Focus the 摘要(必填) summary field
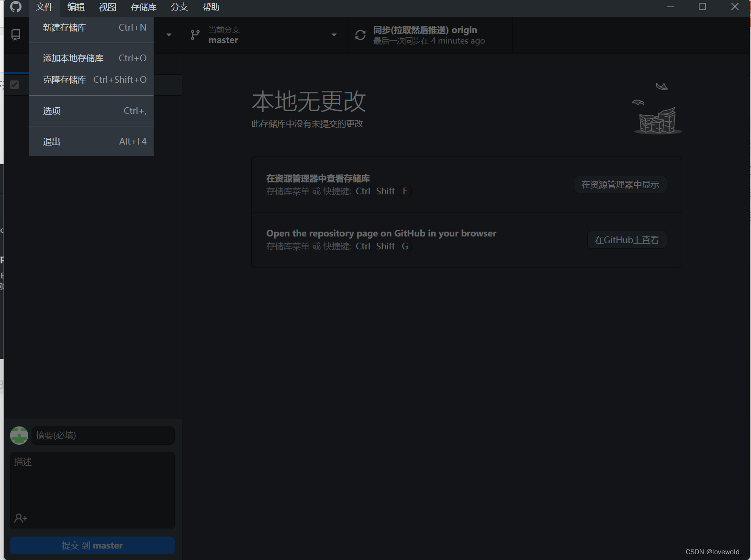This screenshot has width=751, height=560. 103,436
